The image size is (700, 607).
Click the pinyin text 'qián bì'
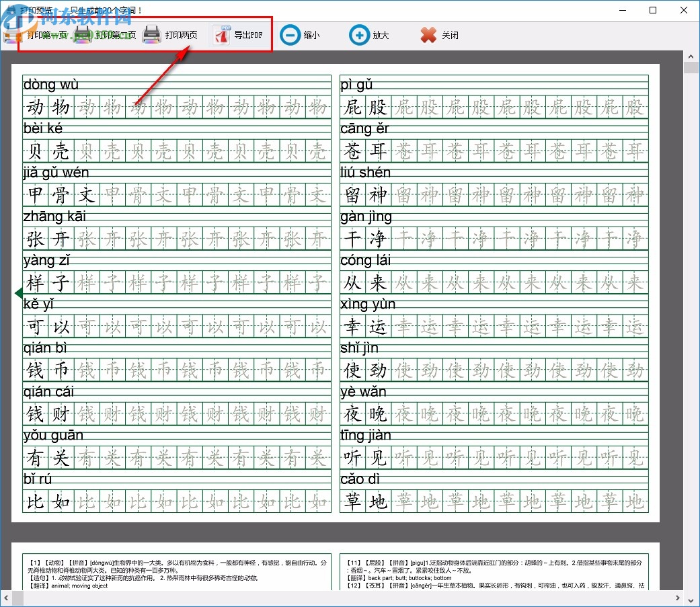[44, 348]
